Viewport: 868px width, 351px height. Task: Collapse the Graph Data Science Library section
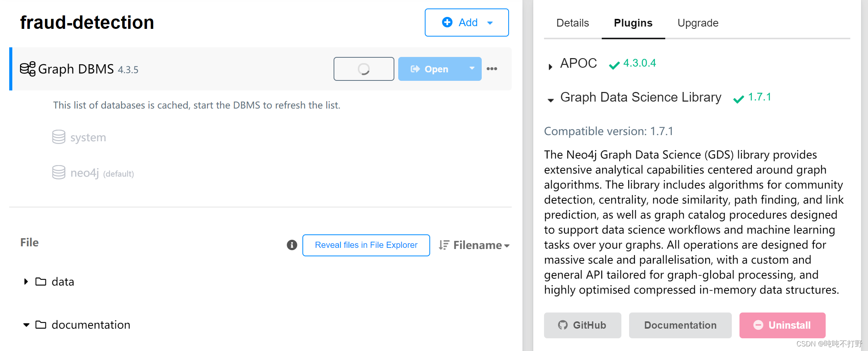coord(551,100)
